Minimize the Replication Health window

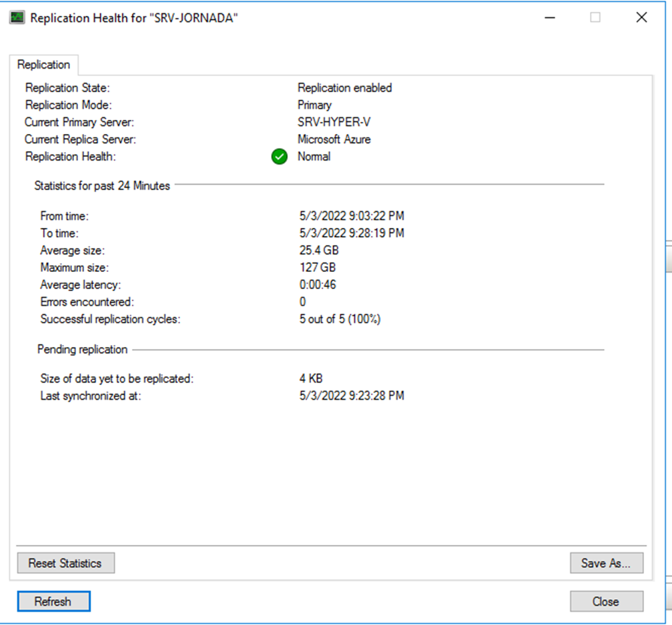[550, 17]
